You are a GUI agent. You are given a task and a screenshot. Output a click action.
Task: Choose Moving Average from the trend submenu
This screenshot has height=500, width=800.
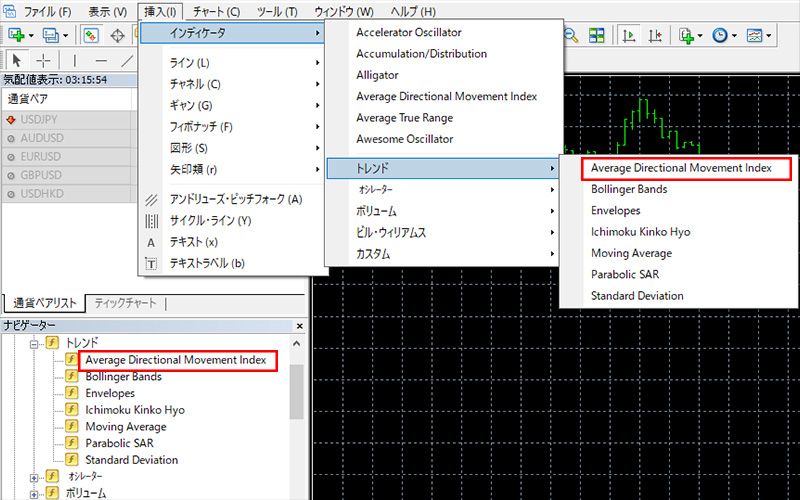coord(629,253)
